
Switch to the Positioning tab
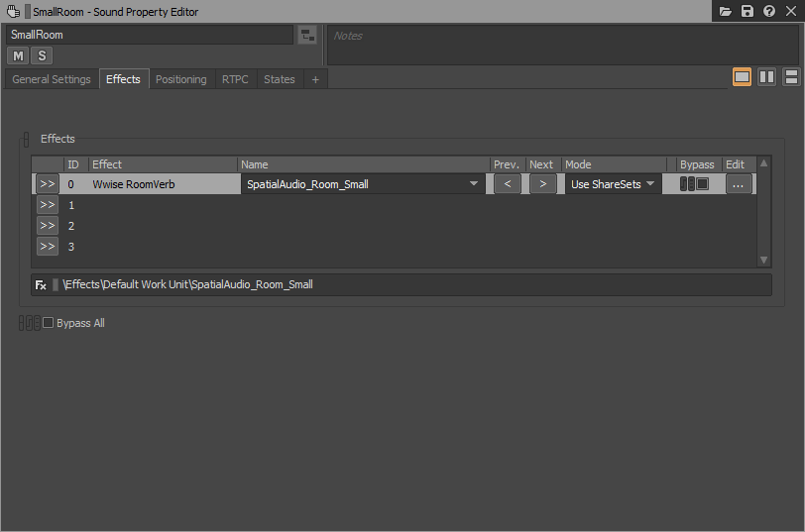tap(180, 79)
